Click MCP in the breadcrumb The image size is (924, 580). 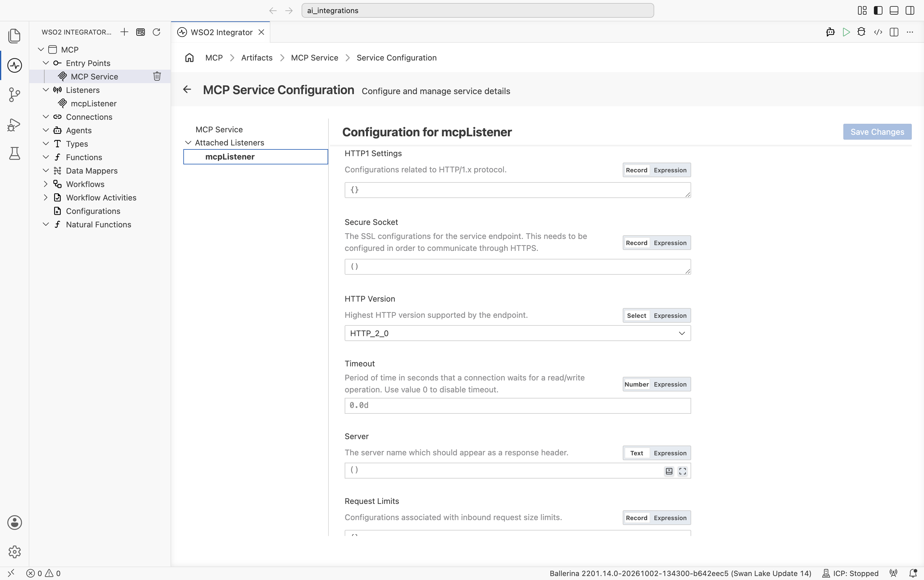pos(214,57)
